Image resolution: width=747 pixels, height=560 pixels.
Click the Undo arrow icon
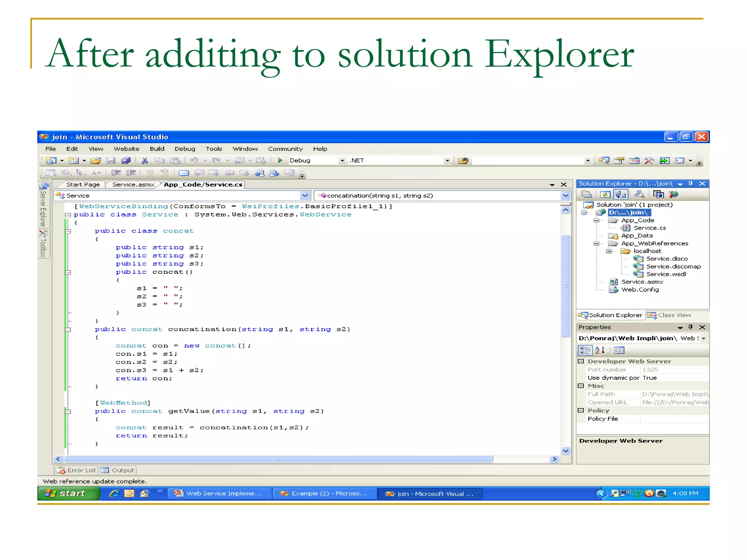194,160
